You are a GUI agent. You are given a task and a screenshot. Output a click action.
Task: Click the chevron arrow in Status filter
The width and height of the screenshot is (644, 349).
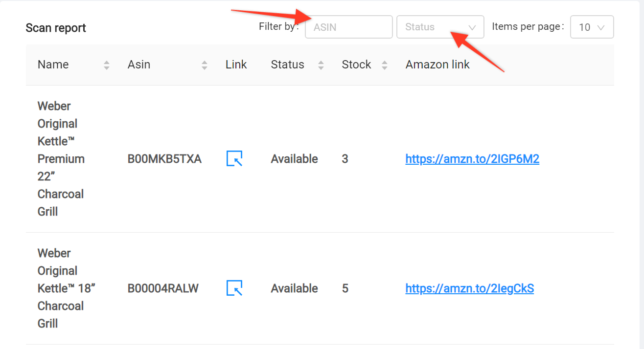point(472,27)
